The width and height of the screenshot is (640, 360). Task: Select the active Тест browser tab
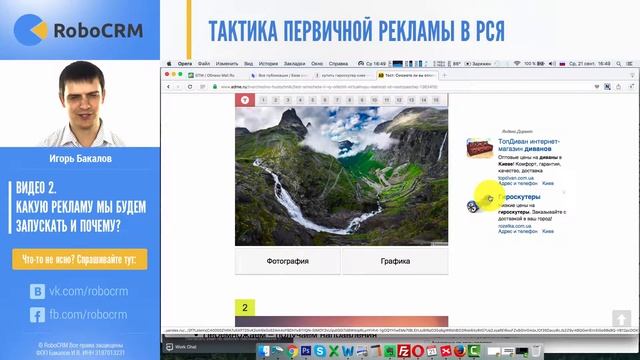(x=407, y=76)
